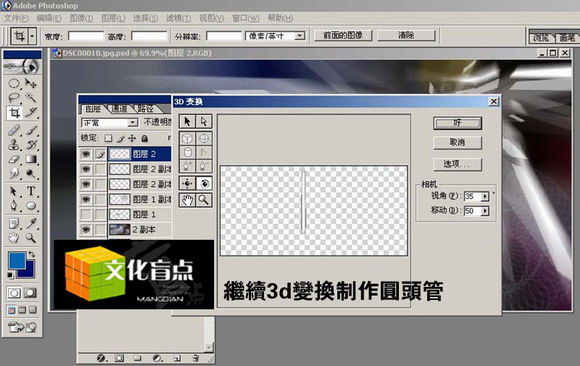Viewport: 580px width, 366px height.
Task: Select the Eyedropper tool
Action: [x=31, y=223]
